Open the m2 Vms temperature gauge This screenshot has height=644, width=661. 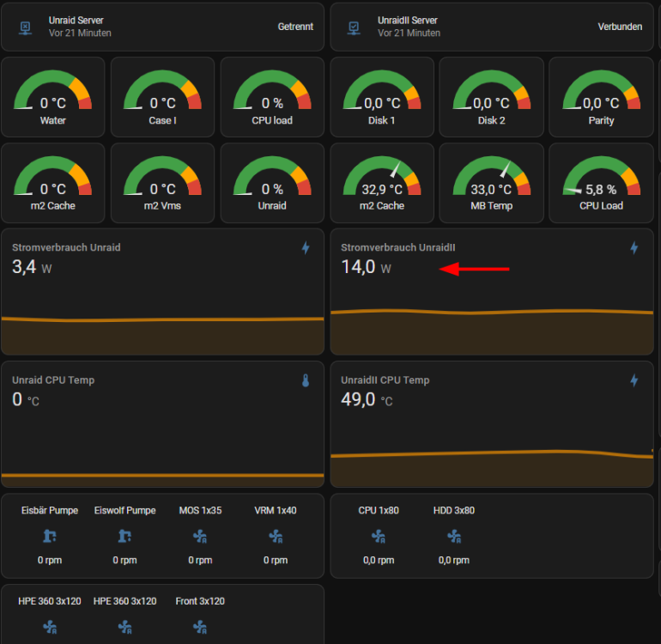(x=163, y=183)
